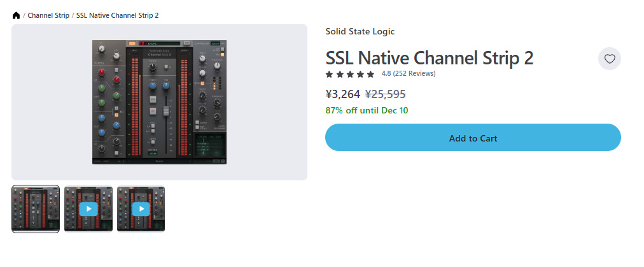Play the second thumbnail video
644x267 pixels.
(x=88, y=209)
